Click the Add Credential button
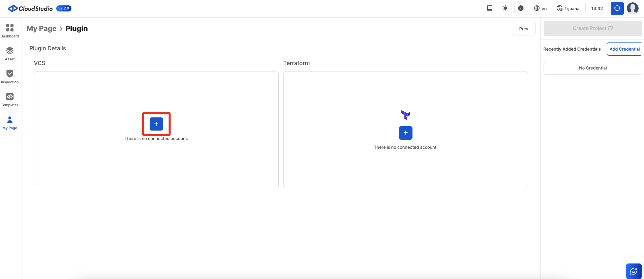This screenshot has width=644, height=279. 624,49
